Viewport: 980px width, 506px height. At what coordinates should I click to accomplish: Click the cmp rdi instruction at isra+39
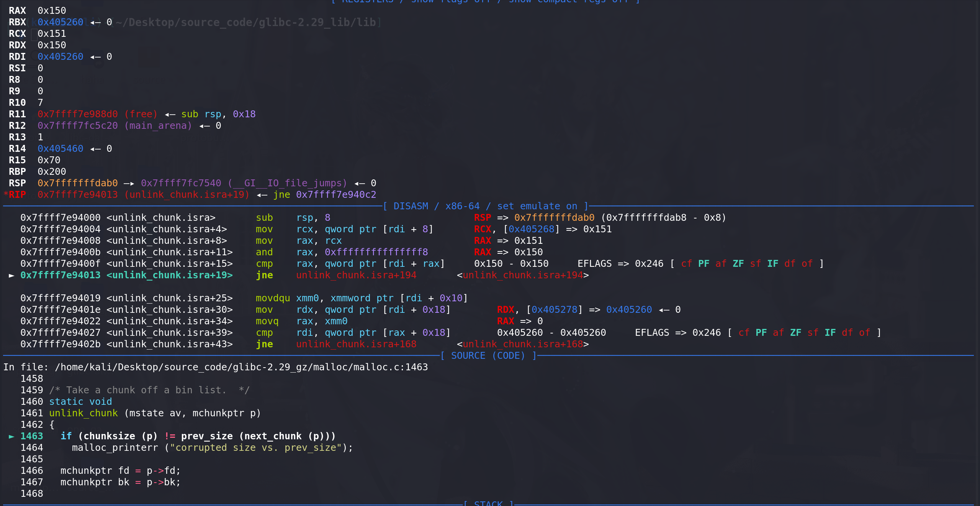[x=353, y=333]
